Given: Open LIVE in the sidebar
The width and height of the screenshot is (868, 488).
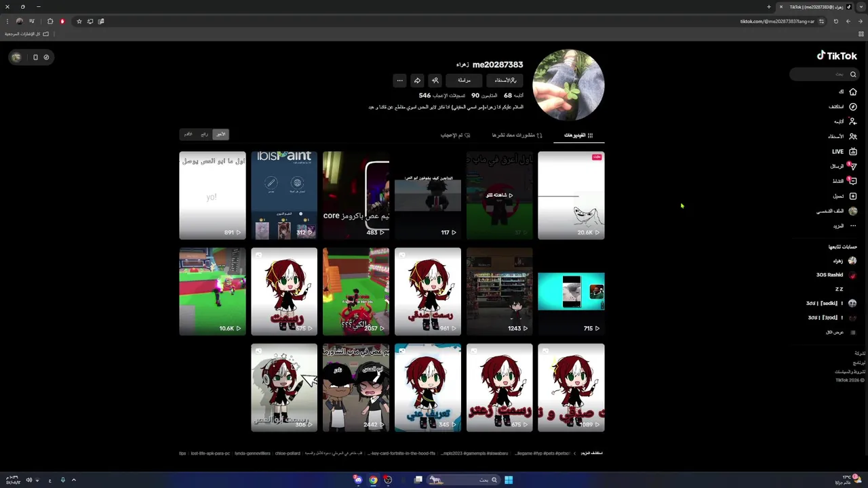Looking at the screenshot, I should pyautogui.click(x=845, y=151).
